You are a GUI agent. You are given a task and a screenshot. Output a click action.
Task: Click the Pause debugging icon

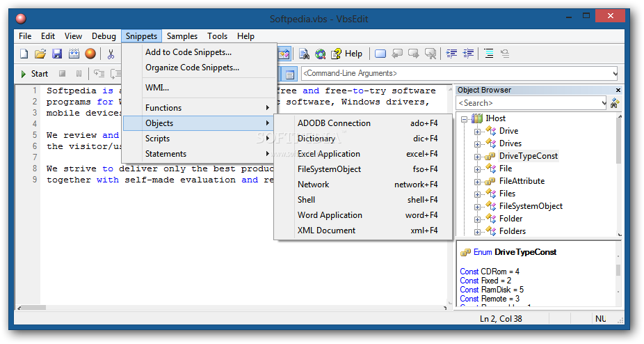(79, 74)
